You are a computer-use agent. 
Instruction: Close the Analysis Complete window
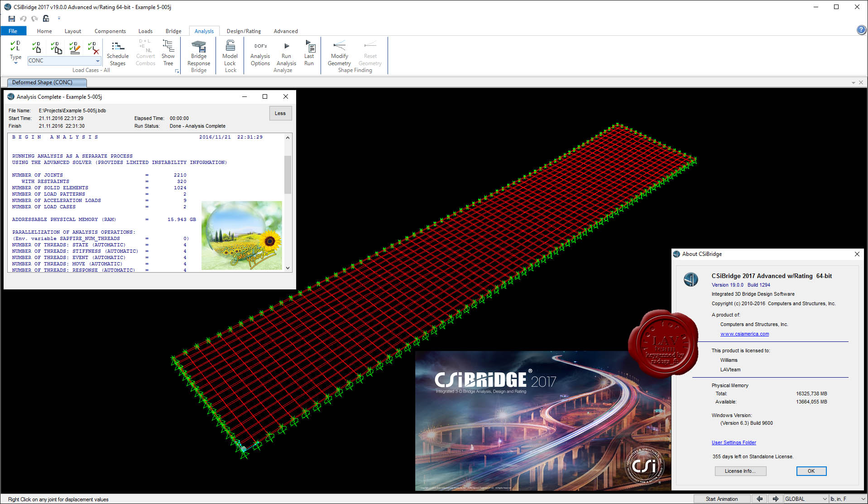(285, 96)
